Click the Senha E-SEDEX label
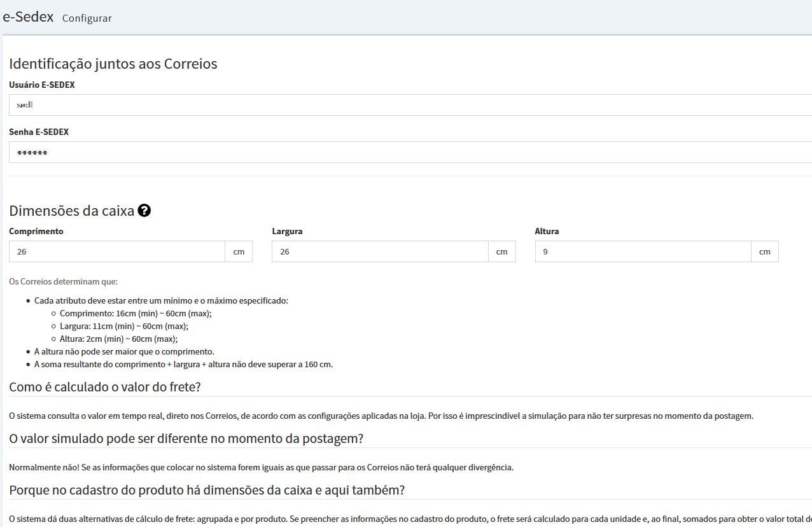 click(39, 132)
